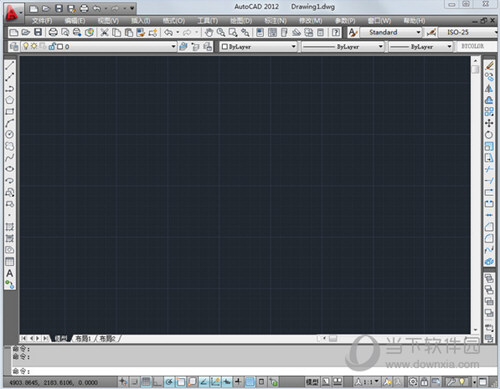Select the Offset modify tool
500x389 pixels.
(x=489, y=100)
